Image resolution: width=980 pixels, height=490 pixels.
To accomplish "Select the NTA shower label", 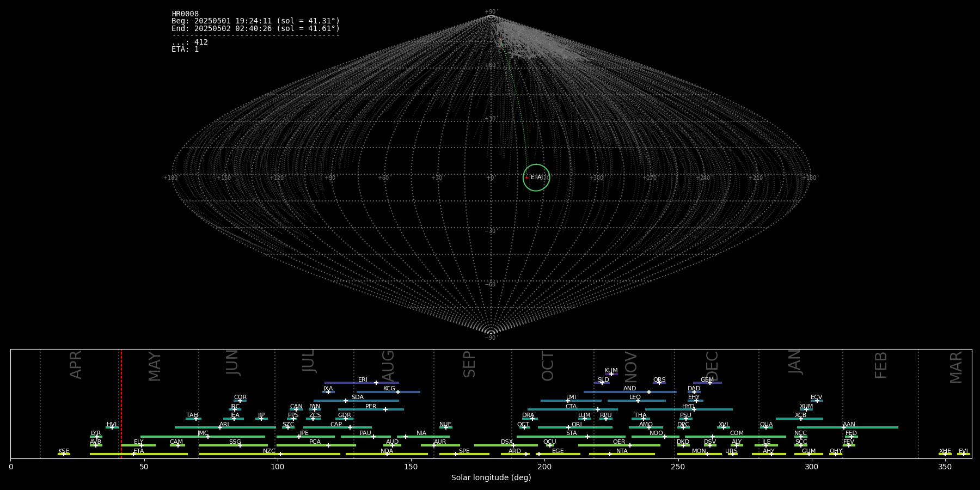I will [x=622, y=451].
